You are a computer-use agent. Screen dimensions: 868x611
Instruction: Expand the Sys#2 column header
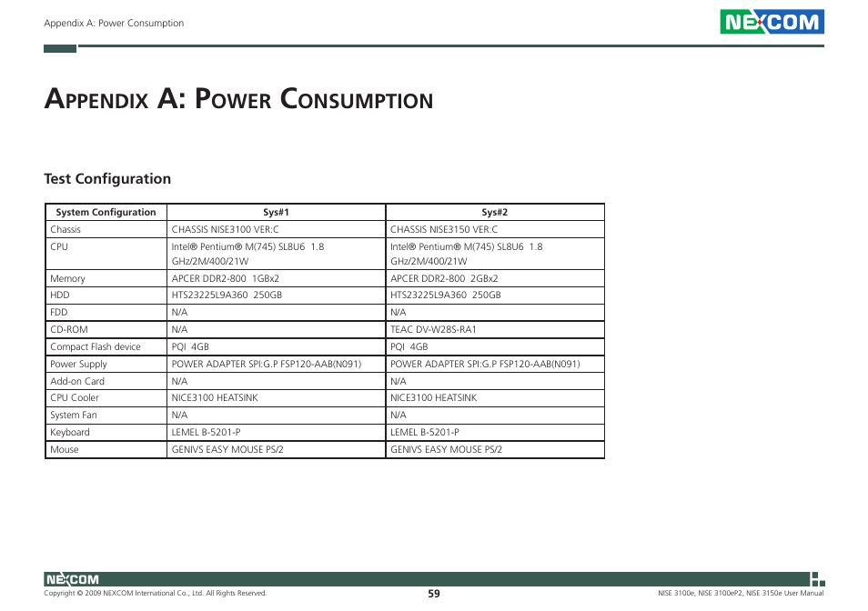pos(496,212)
